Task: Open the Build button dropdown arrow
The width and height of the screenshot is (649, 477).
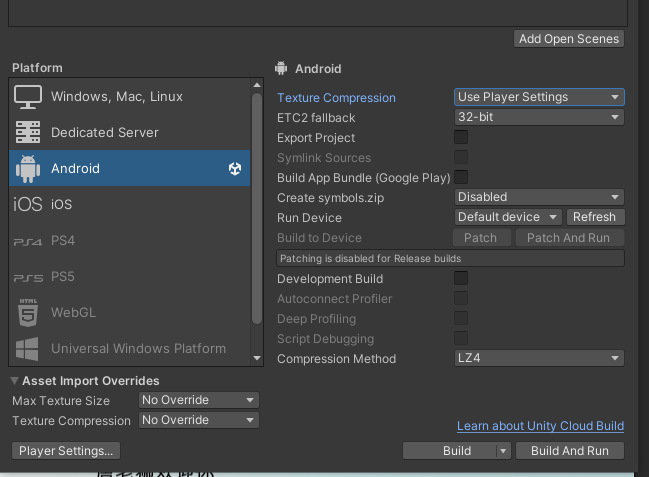Action: pos(503,450)
